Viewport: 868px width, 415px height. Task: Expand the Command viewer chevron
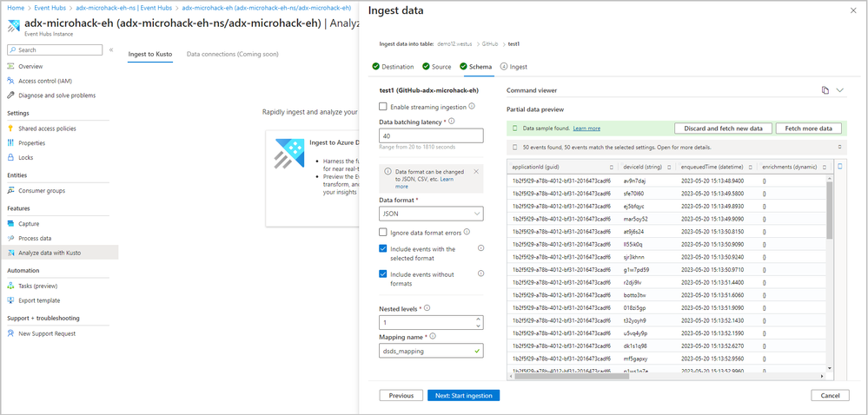(x=840, y=90)
